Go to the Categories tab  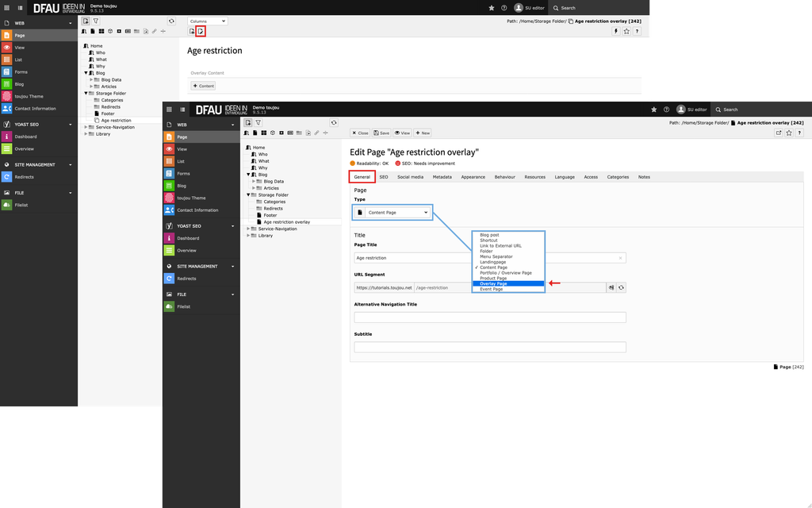click(618, 177)
